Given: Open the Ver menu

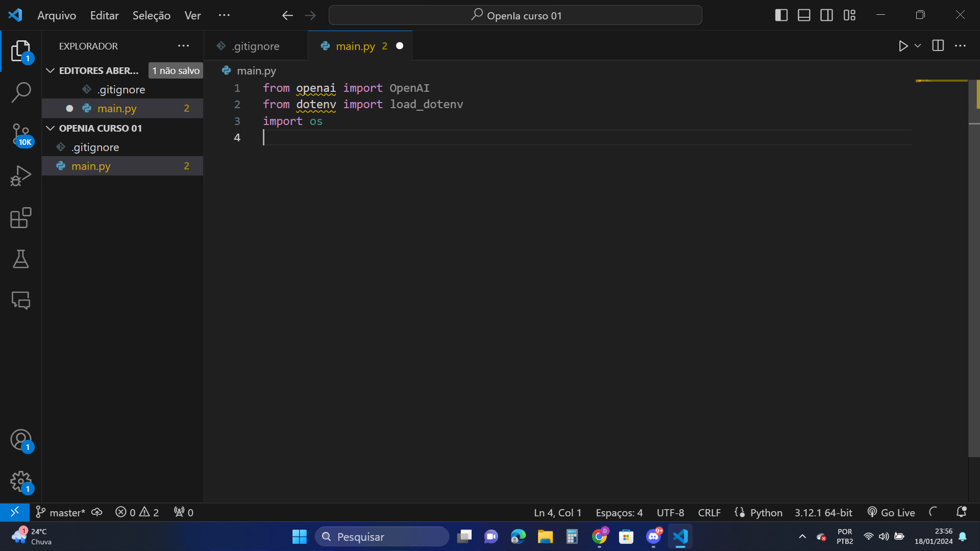Looking at the screenshot, I should (192, 15).
